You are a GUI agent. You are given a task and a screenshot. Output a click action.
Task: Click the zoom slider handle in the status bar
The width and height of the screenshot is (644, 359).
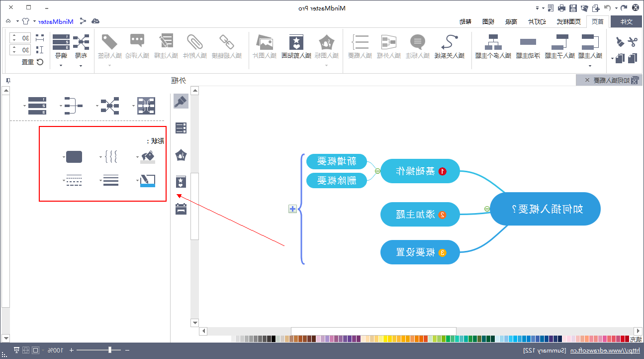point(110,350)
